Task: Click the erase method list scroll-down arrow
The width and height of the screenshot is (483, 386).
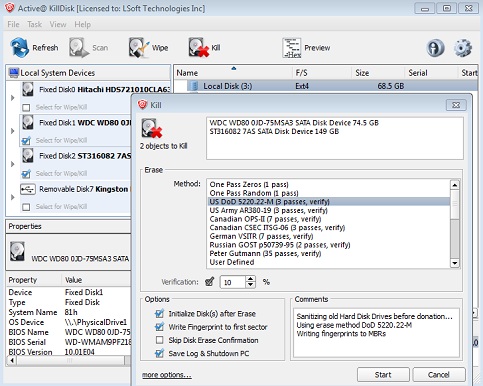Action: [x=455, y=263]
